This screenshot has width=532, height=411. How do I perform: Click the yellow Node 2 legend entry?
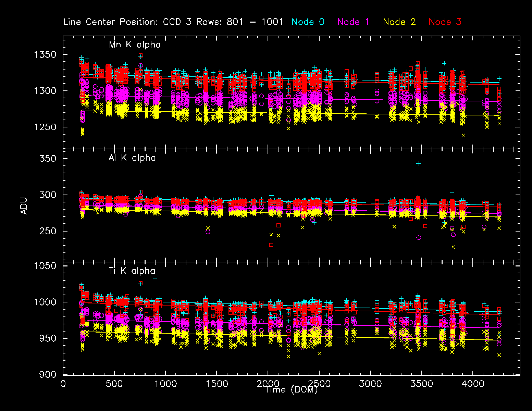[x=399, y=22]
